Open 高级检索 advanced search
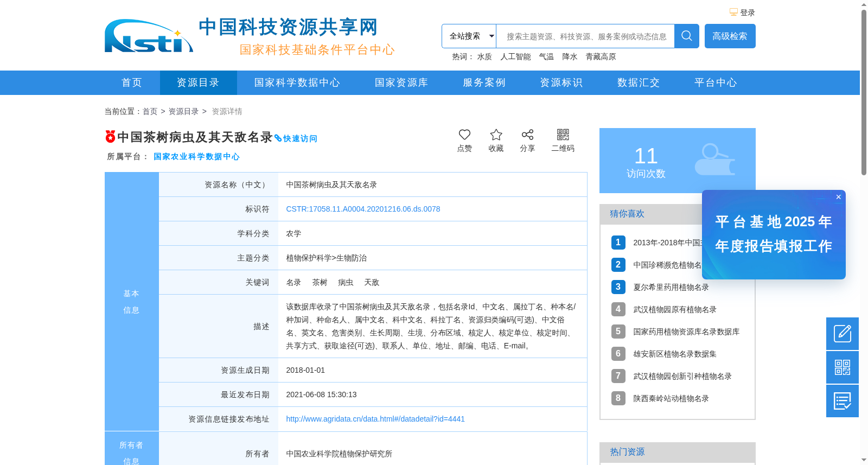 tap(730, 36)
